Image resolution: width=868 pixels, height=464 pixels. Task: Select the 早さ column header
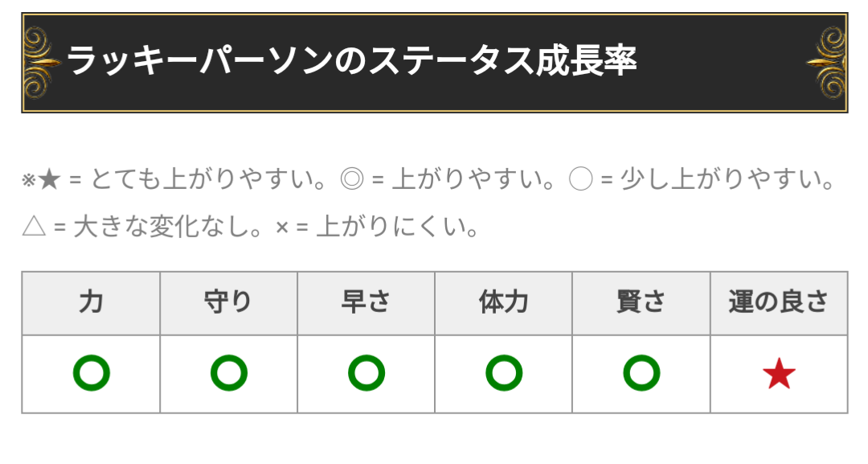366,303
